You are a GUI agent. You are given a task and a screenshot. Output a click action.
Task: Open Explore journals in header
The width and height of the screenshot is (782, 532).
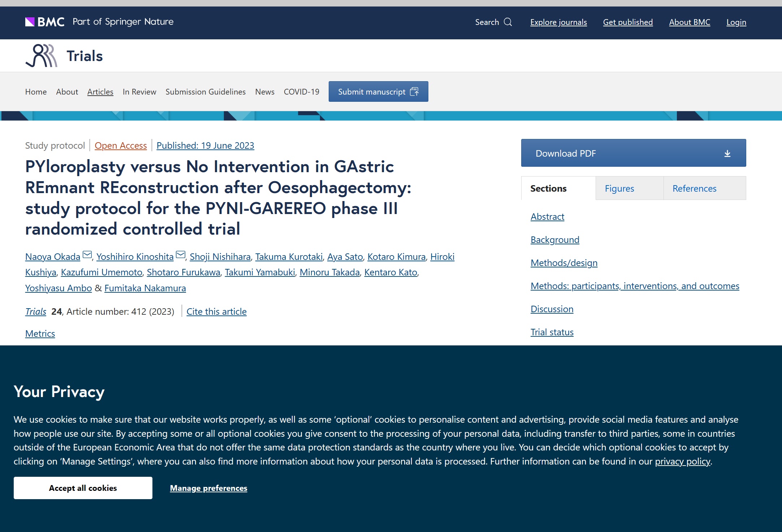558,22
